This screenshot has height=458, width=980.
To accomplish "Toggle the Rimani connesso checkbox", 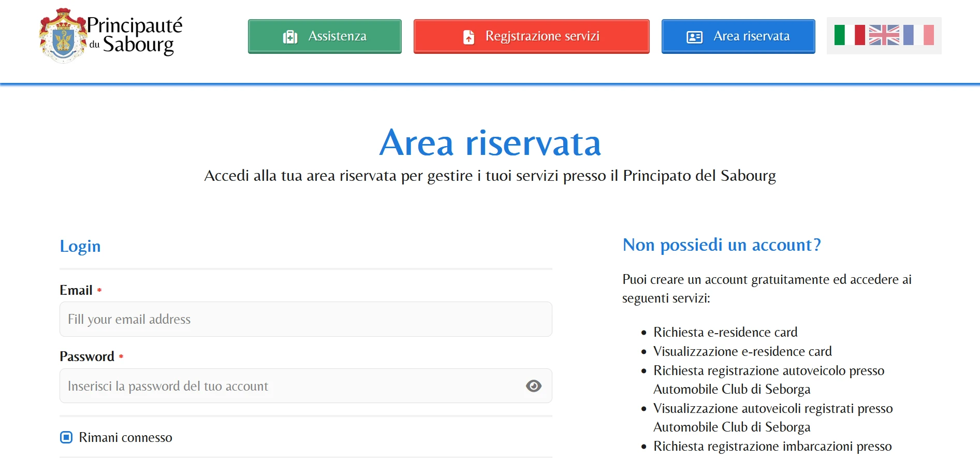I will click(66, 437).
